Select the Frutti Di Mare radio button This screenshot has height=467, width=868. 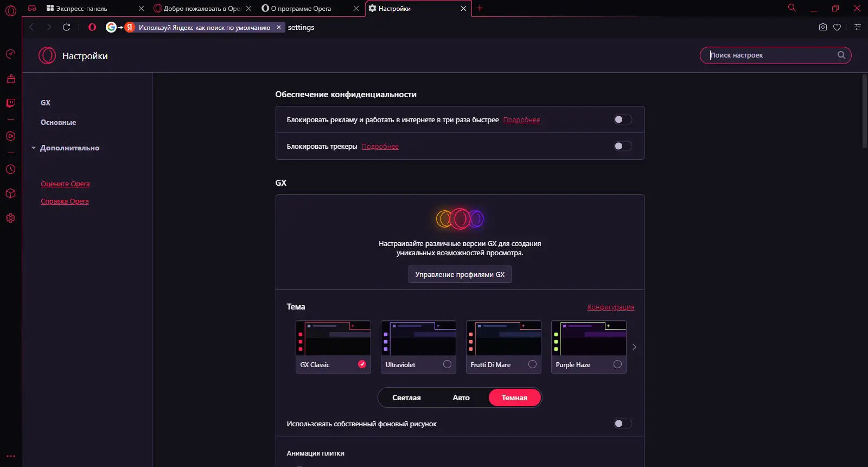pyautogui.click(x=532, y=364)
